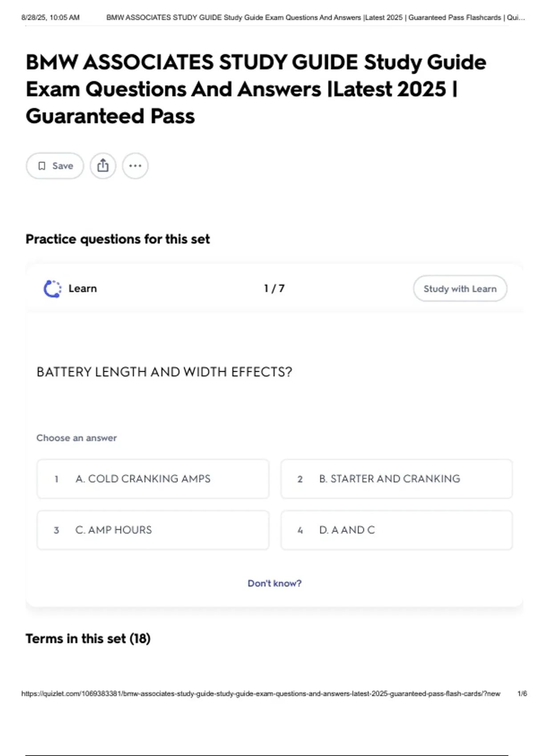
Task: Click the Terms in this set (18) heading
Action: click(88, 639)
